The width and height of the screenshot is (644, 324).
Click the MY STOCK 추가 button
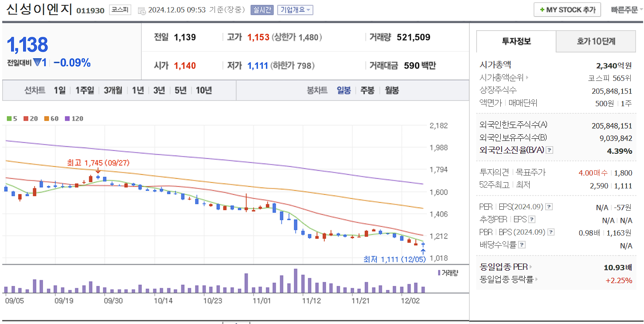pyautogui.click(x=567, y=9)
